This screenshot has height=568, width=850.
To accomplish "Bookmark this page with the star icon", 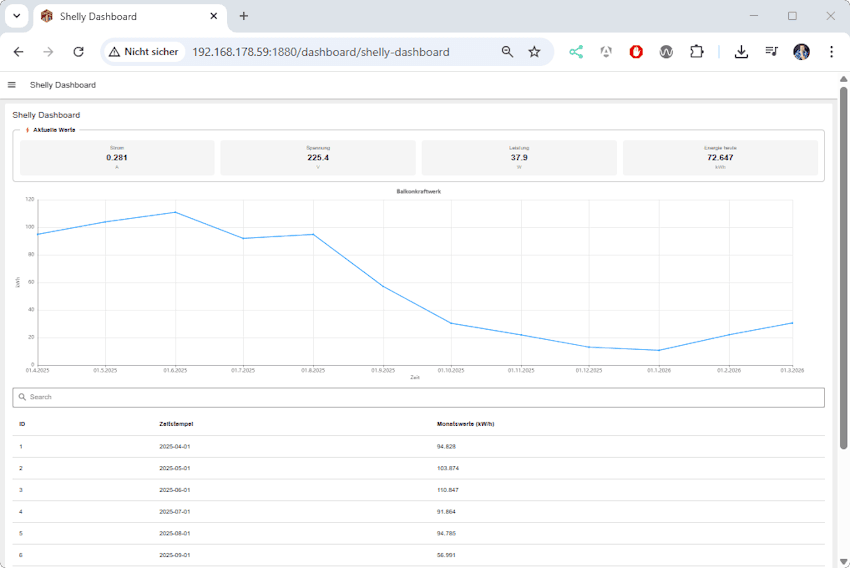I will click(535, 52).
